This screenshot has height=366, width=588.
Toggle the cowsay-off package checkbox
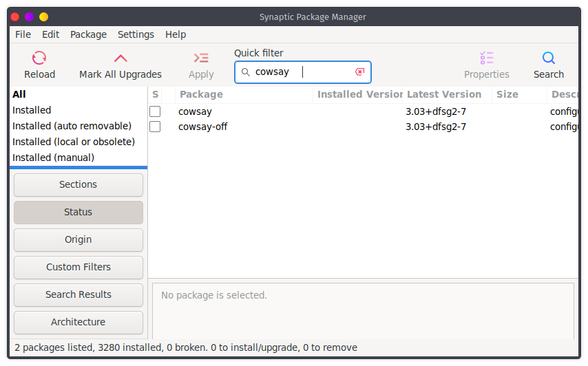click(x=155, y=127)
